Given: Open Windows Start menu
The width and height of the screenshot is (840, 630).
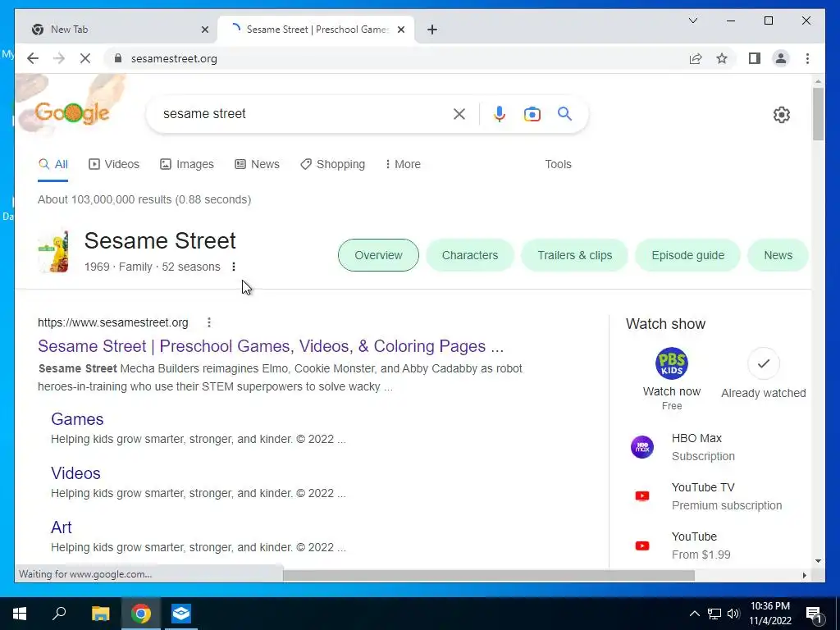Looking at the screenshot, I should point(20,614).
